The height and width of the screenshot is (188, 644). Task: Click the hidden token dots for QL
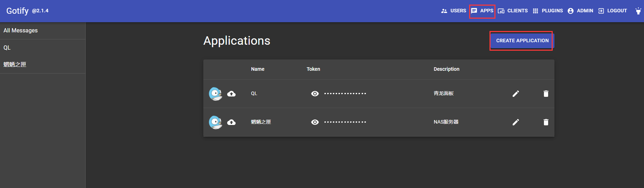345,94
